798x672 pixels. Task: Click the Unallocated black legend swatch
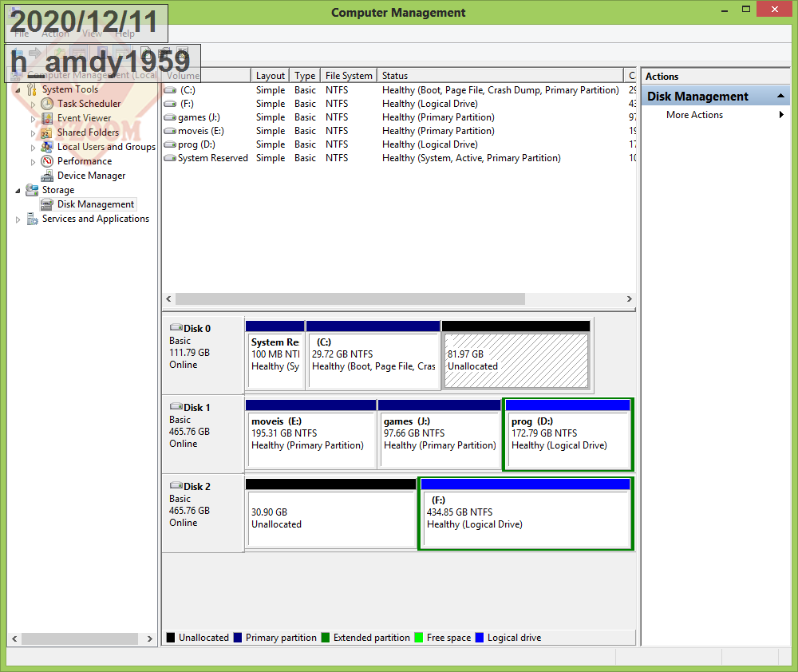coord(171,638)
